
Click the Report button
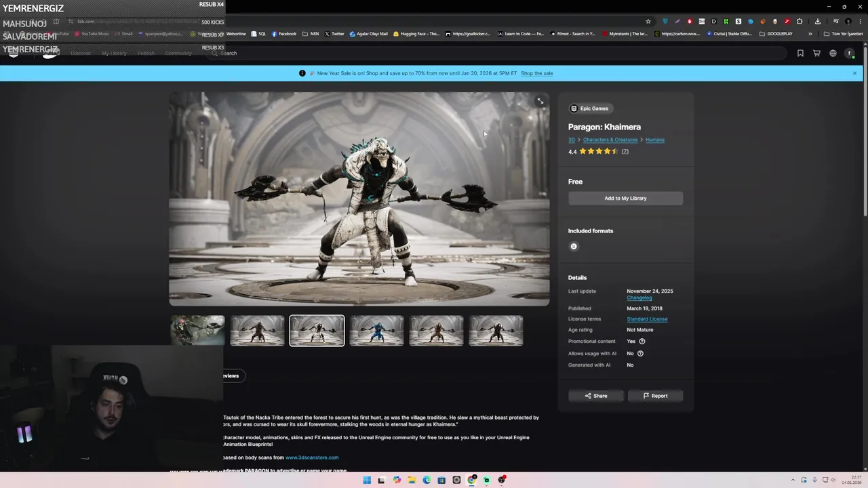coord(655,396)
